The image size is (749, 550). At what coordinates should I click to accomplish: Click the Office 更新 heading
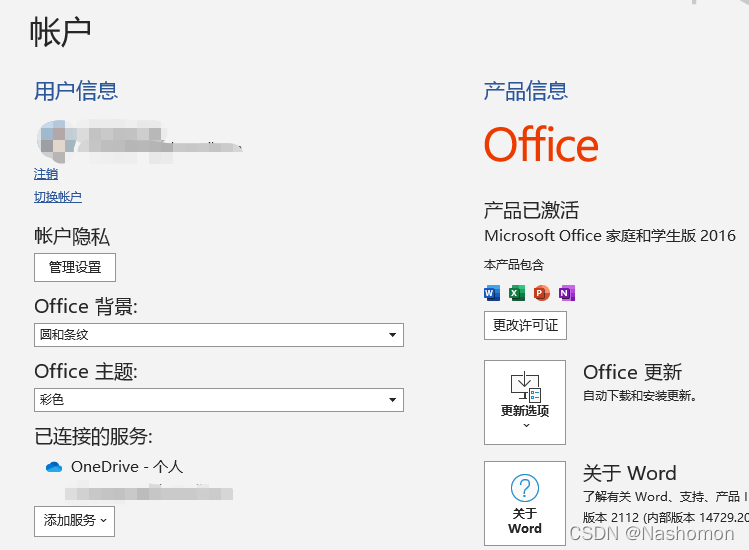(632, 372)
